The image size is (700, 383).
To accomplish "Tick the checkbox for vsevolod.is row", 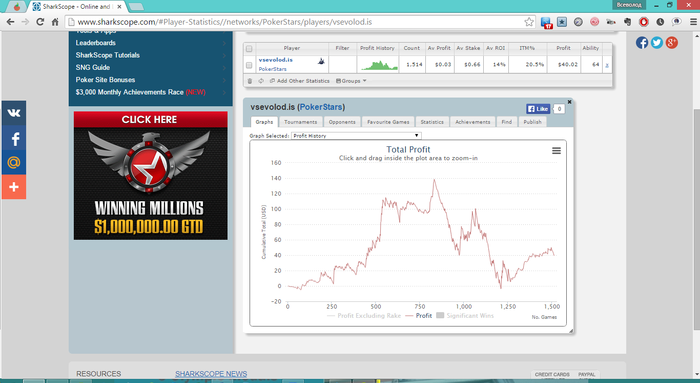I will (249, 65).
